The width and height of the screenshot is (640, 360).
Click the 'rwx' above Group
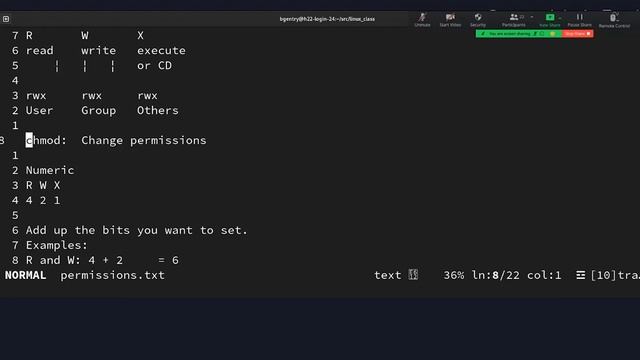click(x=91, y=96)
